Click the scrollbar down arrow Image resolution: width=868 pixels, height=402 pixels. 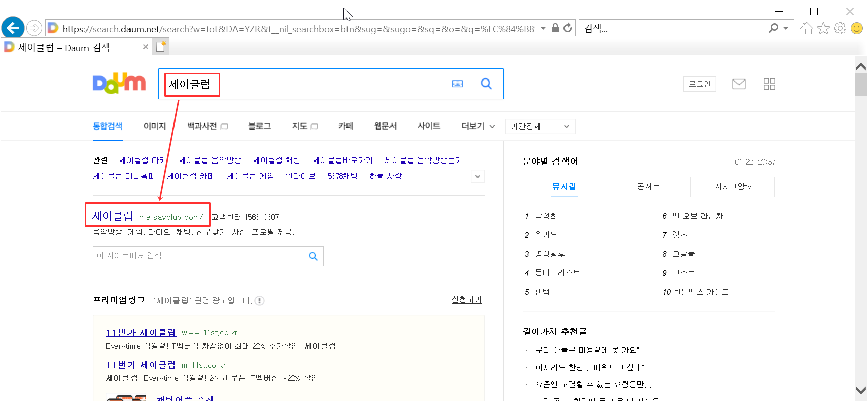pyautogui.click(x=861, y=390)
